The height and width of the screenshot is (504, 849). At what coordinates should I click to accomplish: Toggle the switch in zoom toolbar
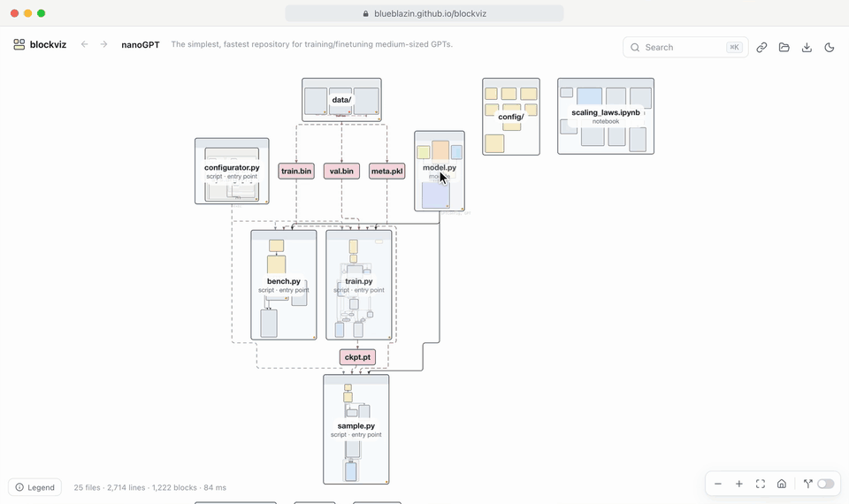(826, 484)
